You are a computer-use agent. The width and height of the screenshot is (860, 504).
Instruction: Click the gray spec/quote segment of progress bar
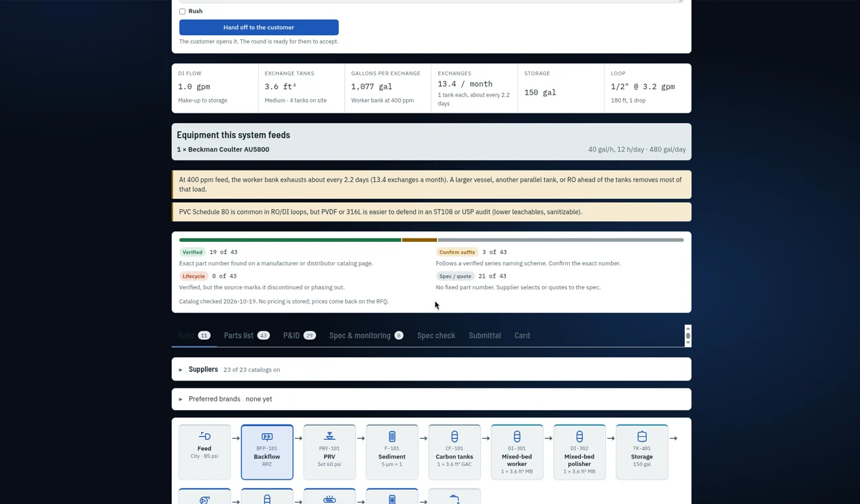[x=560, y=240]
